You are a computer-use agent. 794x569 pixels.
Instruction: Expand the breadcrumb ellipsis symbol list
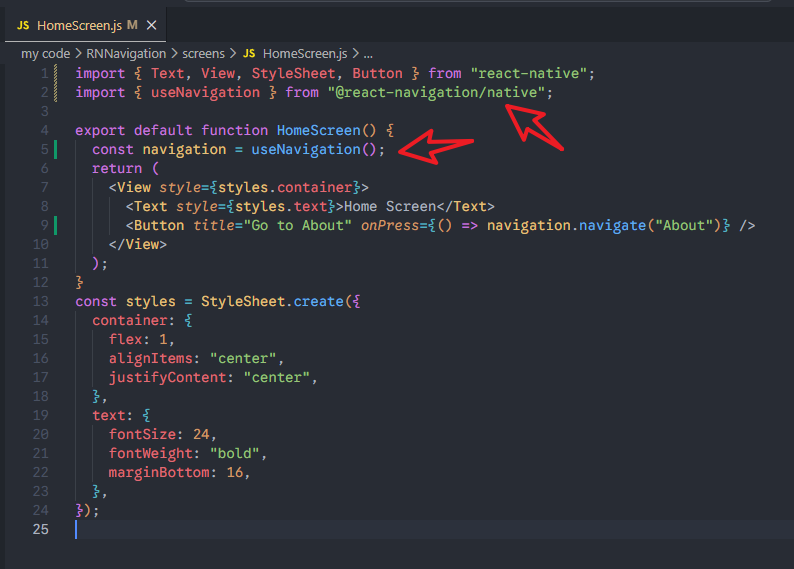[x=368, y=53]
